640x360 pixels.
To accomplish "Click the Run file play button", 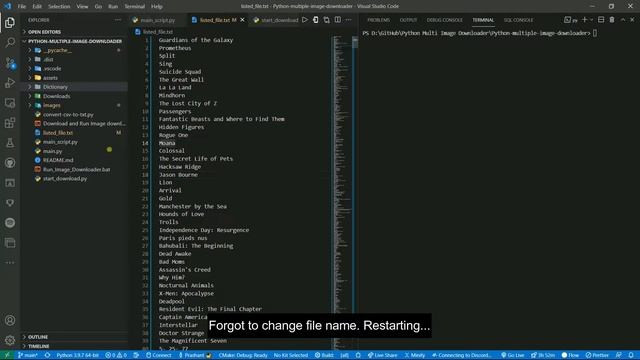I will pos(304,20).
